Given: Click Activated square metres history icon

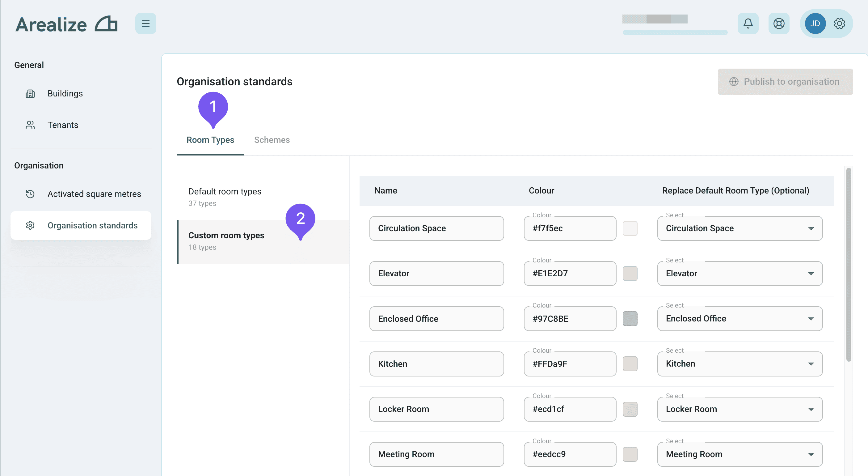Looking at the screenshot, I should pos(30,194).
